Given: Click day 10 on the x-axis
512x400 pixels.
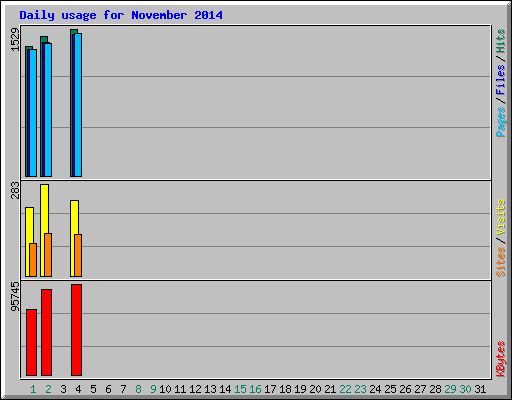Looking at the screenshot, I should pos(165,389).
